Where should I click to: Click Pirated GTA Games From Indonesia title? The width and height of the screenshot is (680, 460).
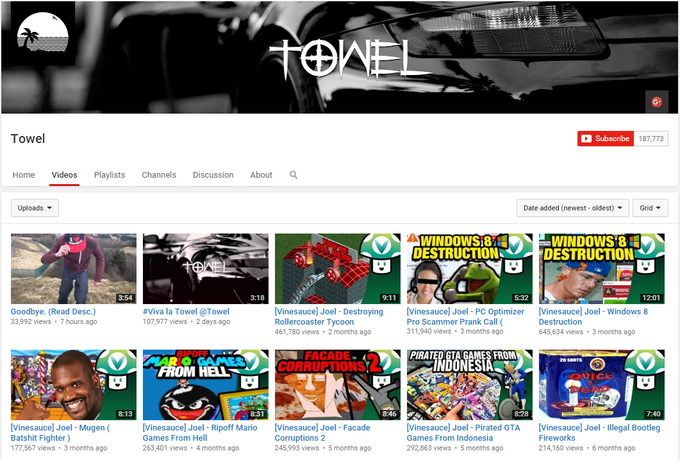[463, 433]
